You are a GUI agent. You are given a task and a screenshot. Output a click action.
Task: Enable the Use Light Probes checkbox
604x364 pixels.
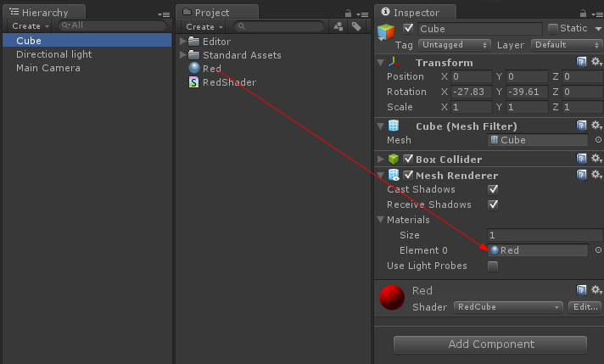tap(493, 266)
